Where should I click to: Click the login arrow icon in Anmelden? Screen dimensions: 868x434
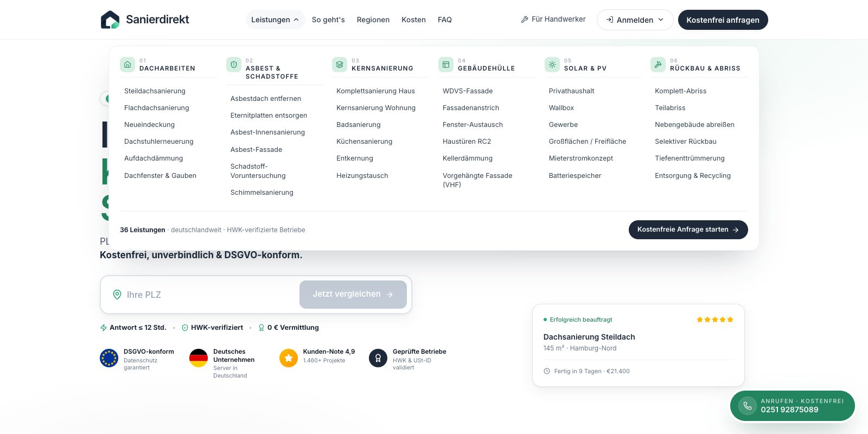tap(610, 20)
